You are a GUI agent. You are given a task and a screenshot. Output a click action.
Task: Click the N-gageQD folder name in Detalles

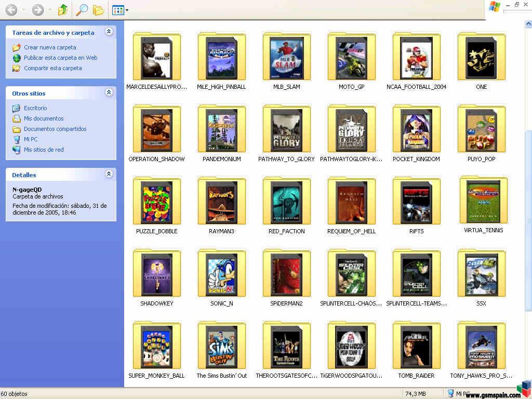pyautogui.click(x=27, y=190)
